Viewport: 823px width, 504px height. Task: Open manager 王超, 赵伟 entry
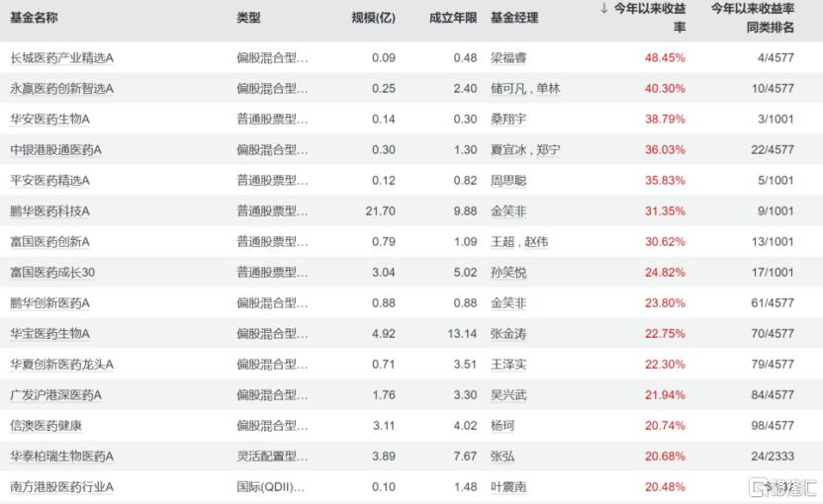[x=519, y=242]
